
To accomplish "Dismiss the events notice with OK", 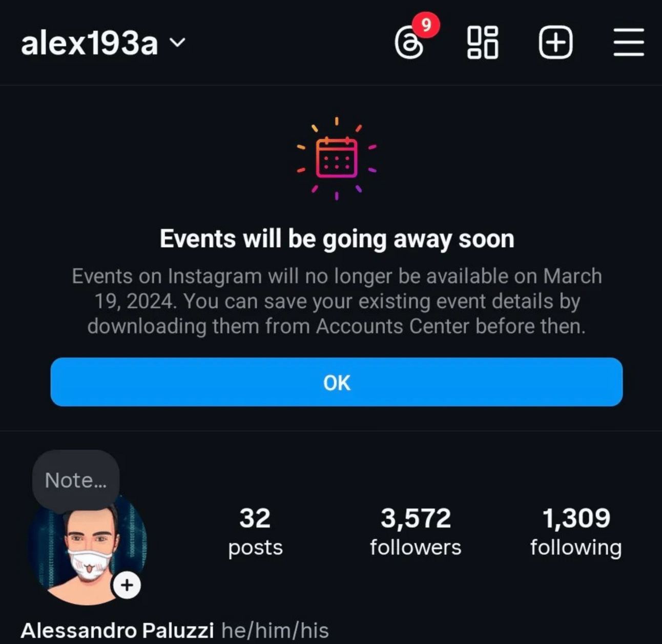I will pos(337,382).
